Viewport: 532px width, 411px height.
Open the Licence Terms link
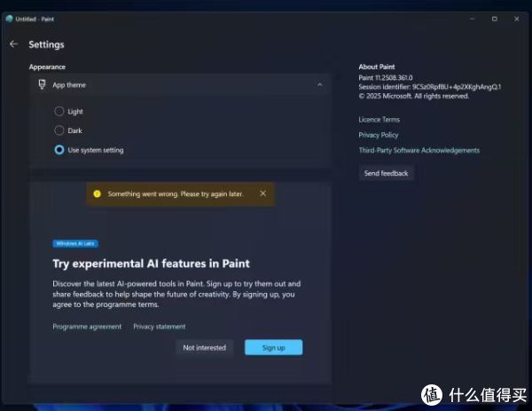[379, 120]
